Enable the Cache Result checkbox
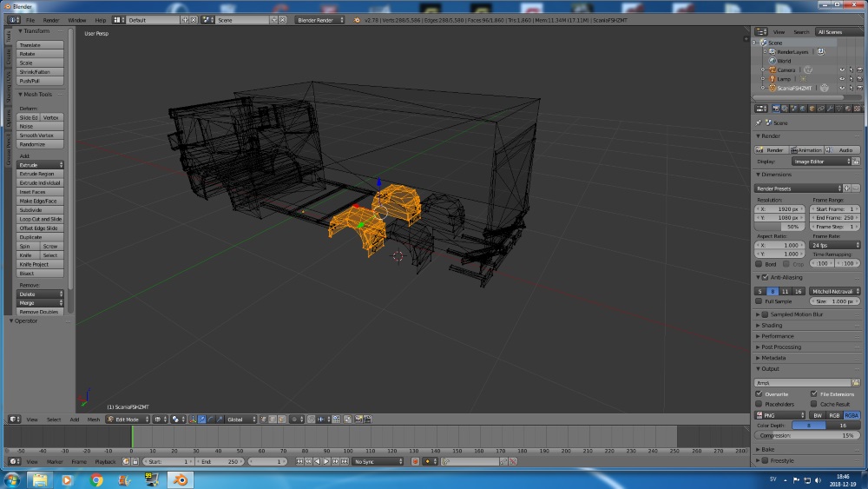Screen dimensions: 868x489 click(814, 404)
